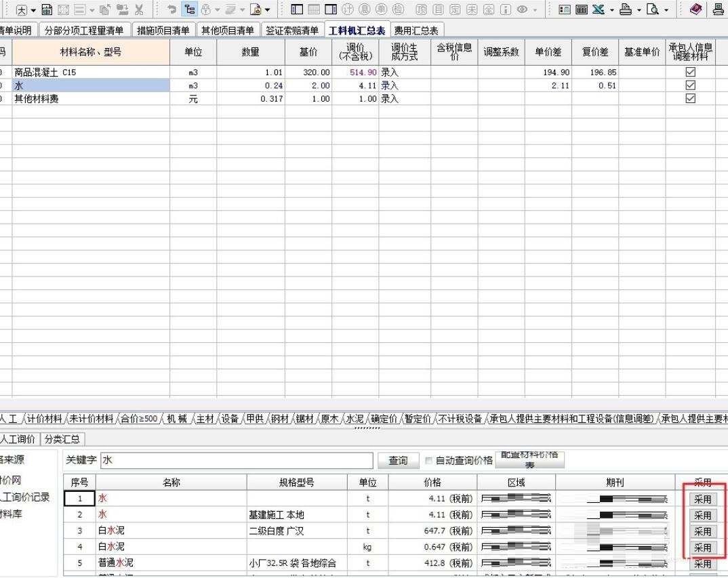Open the print preview dropdown arrow
This screenshot has height=578, width=728.
[x=666, y=9]
